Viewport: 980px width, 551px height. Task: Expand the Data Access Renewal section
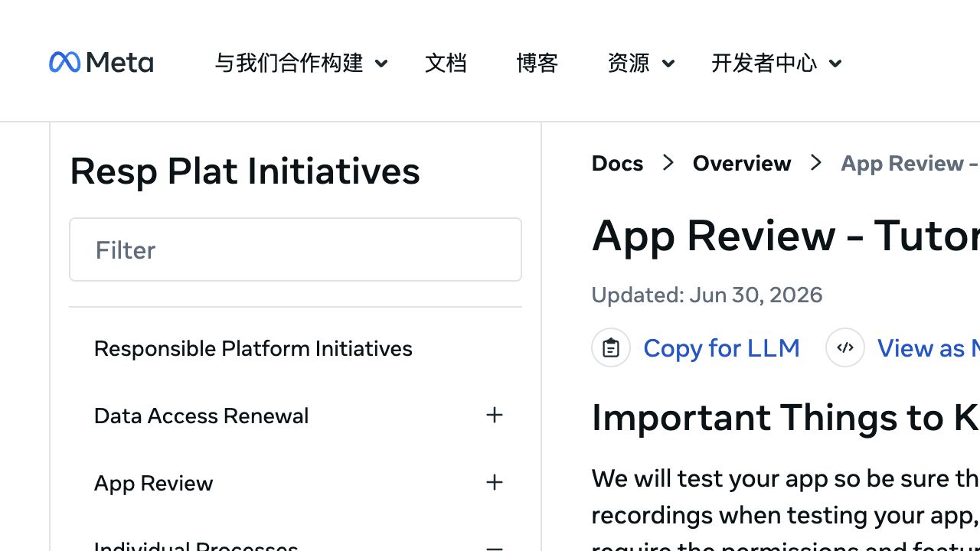[495, 415]
